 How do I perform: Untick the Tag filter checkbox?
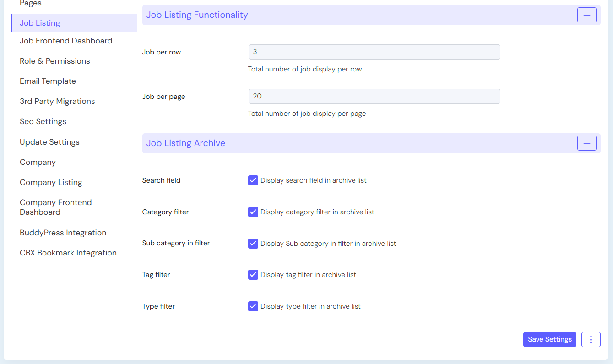click(x=253, y=275)
